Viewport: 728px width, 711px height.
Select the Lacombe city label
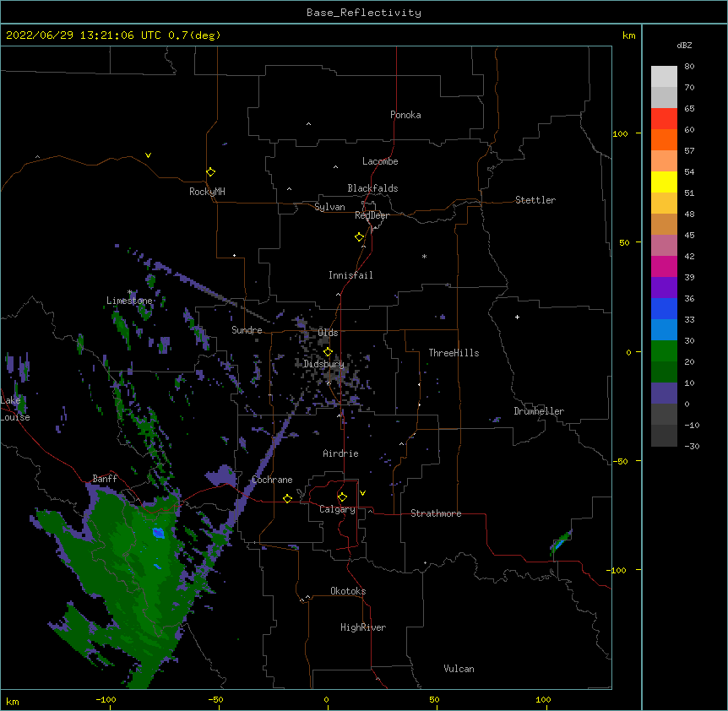380,161
